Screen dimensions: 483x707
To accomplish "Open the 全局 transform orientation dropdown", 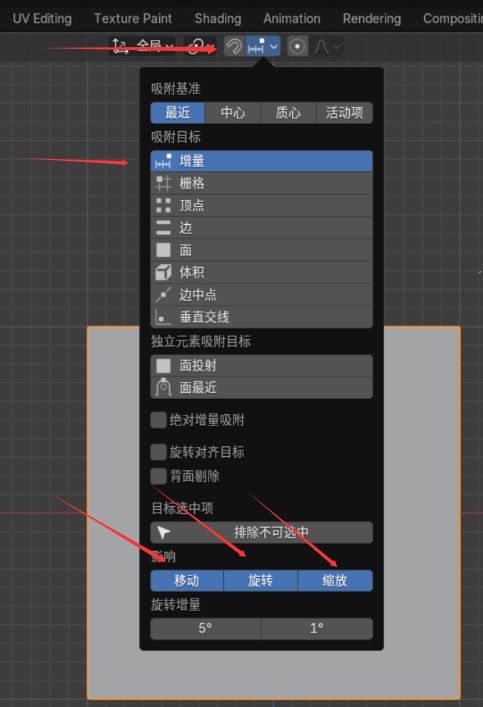I will tap(143, 46).
